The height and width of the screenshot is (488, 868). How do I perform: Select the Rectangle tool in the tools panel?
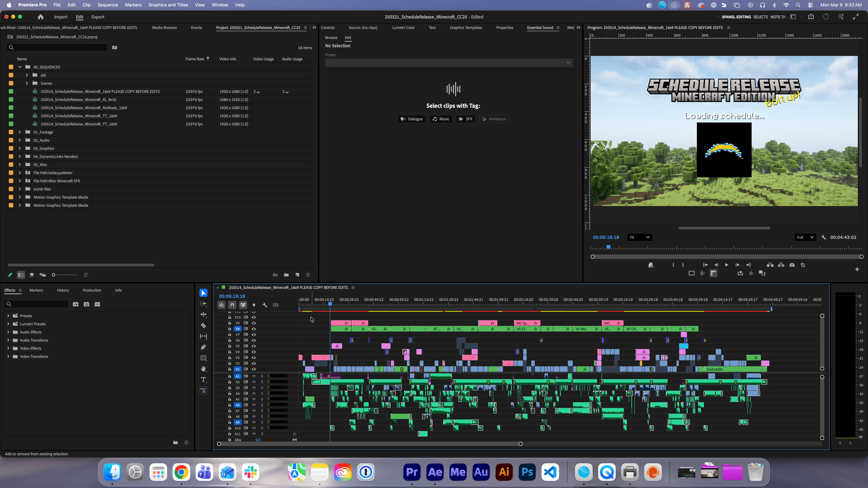pos(203,358)
